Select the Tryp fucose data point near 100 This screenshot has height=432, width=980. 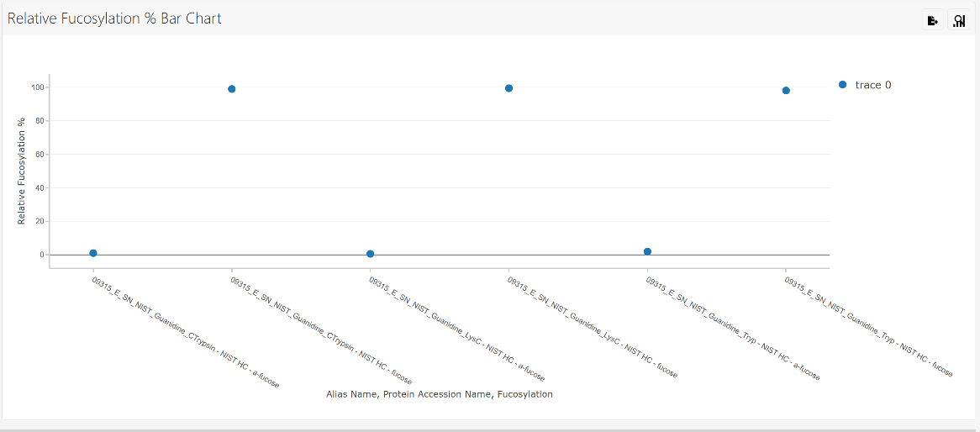[x=786, y=91]
